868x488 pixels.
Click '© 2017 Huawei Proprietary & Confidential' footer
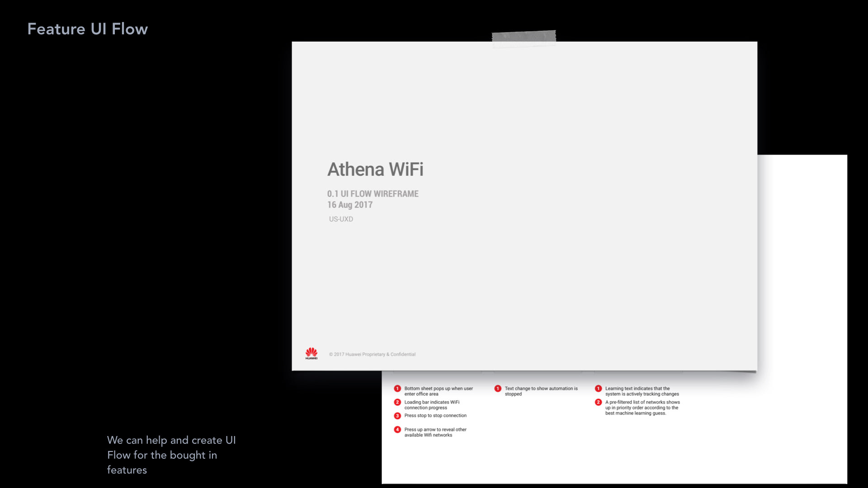pyautogui.click(x=372, y=354)
